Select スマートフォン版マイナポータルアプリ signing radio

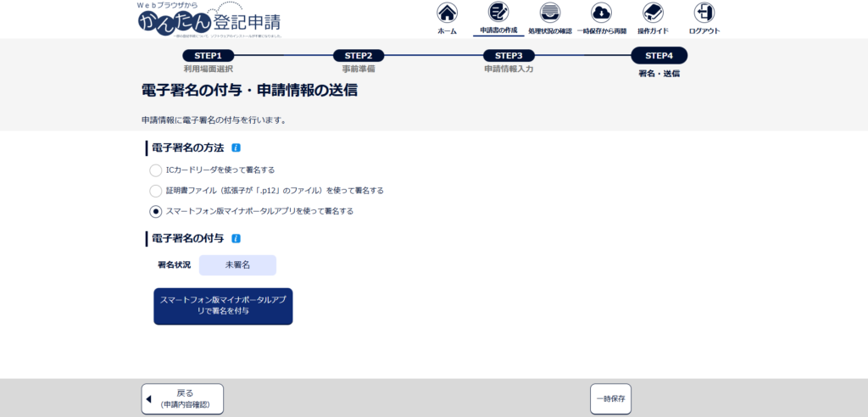click(x=156, y=211)
